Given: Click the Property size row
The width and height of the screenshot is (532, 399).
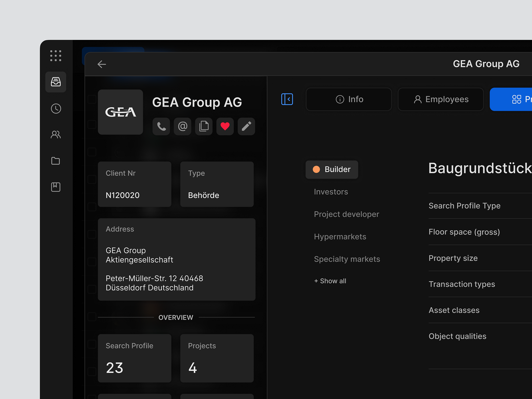Looking at the screenshot, I should pos(480,258).
